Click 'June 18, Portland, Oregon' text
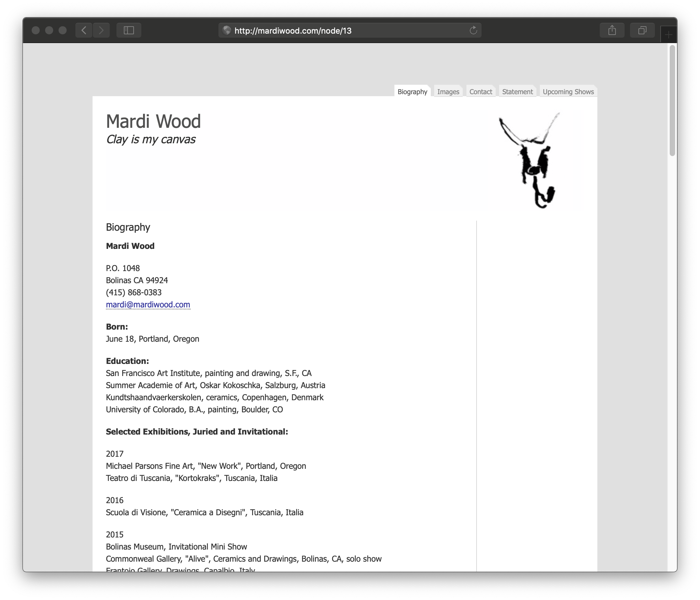This screenshot has width=700, height=600. (x=152, y=339)
